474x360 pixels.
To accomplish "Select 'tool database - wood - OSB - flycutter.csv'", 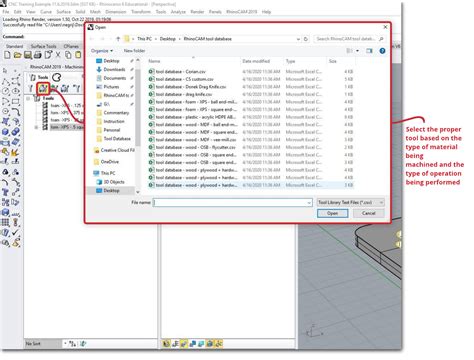I will click(250, 147).
